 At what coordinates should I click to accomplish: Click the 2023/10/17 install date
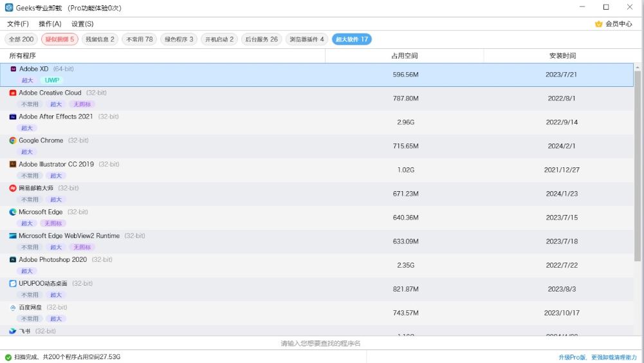tap(562, 313)
